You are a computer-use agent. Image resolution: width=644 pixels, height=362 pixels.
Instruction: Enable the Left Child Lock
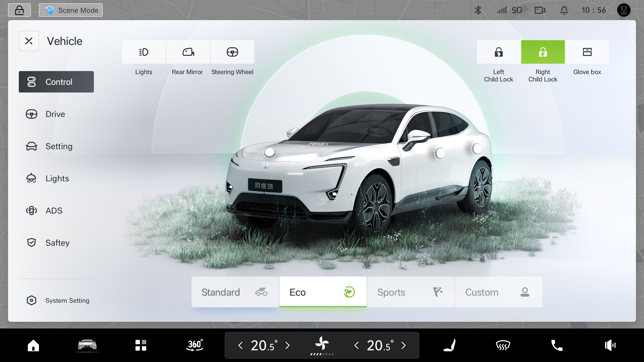coord(498,52)
